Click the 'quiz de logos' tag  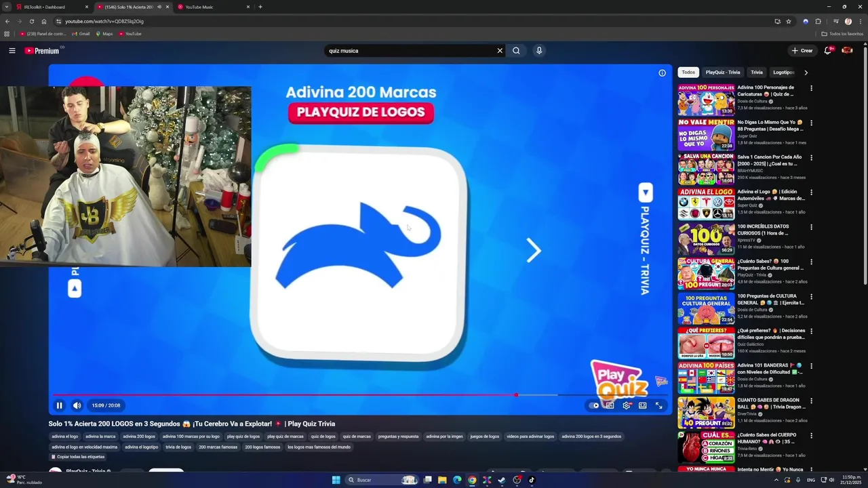coord(323,436)
